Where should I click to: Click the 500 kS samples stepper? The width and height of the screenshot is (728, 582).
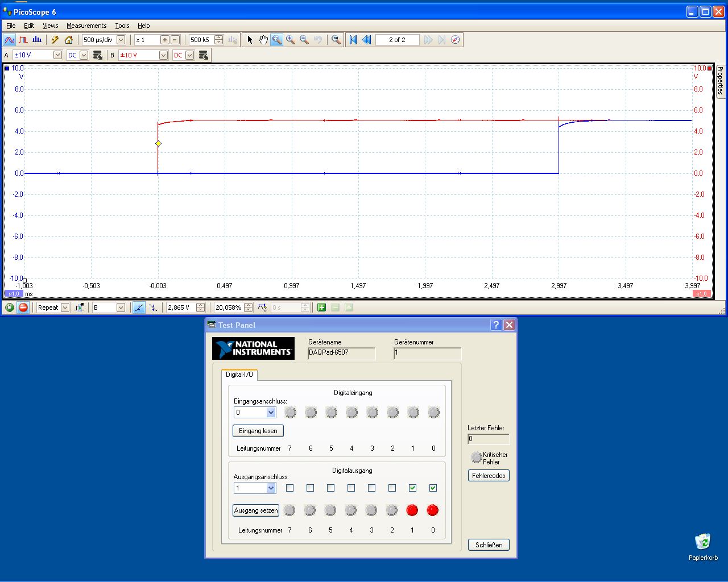219,40
